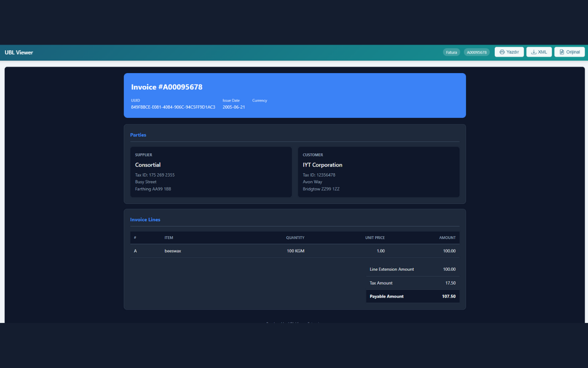This screenshot has width=588, height=368.
Task: Click the Currency label
Action: point(260,100)
